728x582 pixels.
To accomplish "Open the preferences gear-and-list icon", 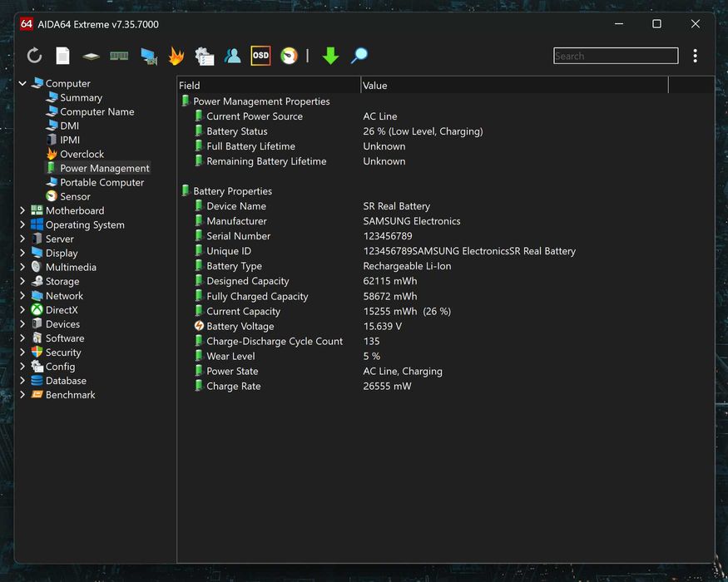I will coord(205,57).
